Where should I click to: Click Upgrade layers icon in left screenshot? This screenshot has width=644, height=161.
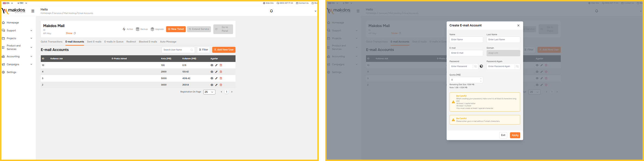pyautogui.click(x=152, y=29)
